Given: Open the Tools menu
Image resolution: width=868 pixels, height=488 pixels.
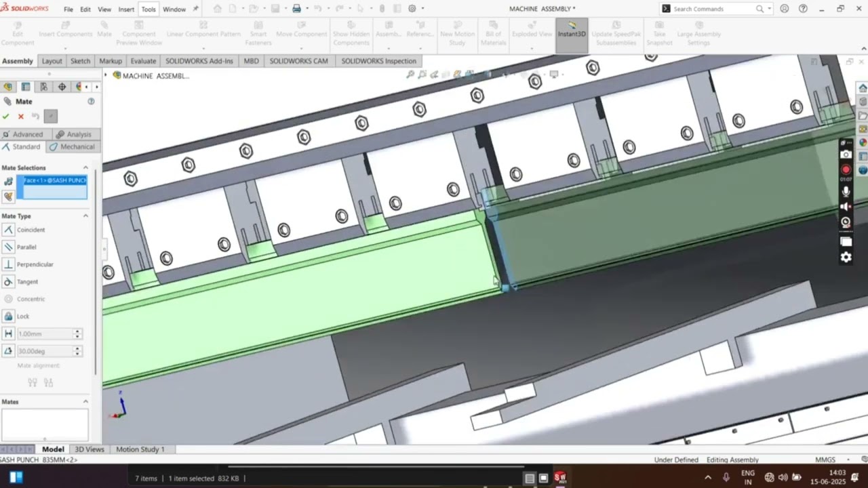Looking at the screenshot, I should click(x=149, y=9).
